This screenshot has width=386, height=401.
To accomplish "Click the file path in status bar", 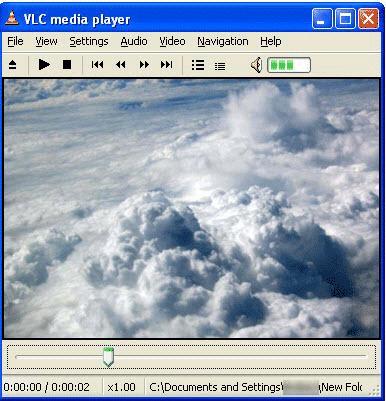I will pyautogui.click(x=256, y=387).
